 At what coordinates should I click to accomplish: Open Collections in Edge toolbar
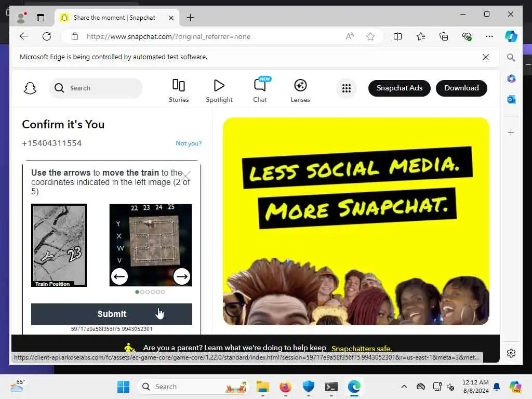(x=444, y=36)
